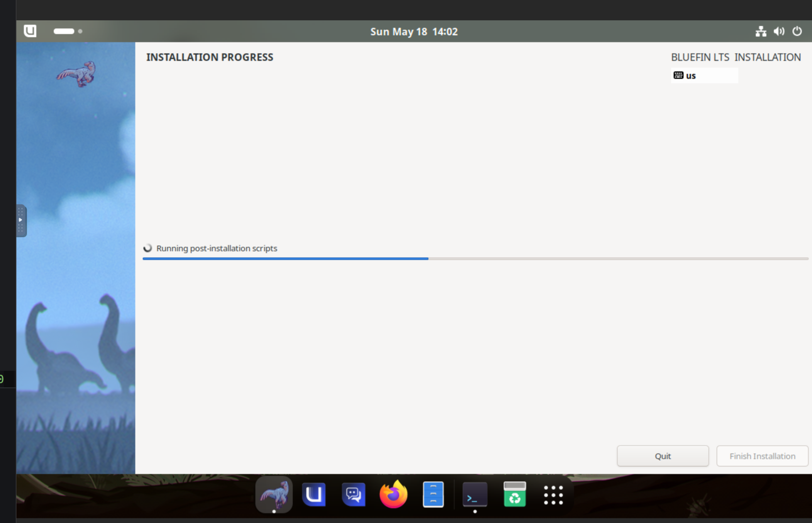The width and height of the screenshot is (812, 523).
Task: Select the small second workspace dot
Action: tap(80, 31)
